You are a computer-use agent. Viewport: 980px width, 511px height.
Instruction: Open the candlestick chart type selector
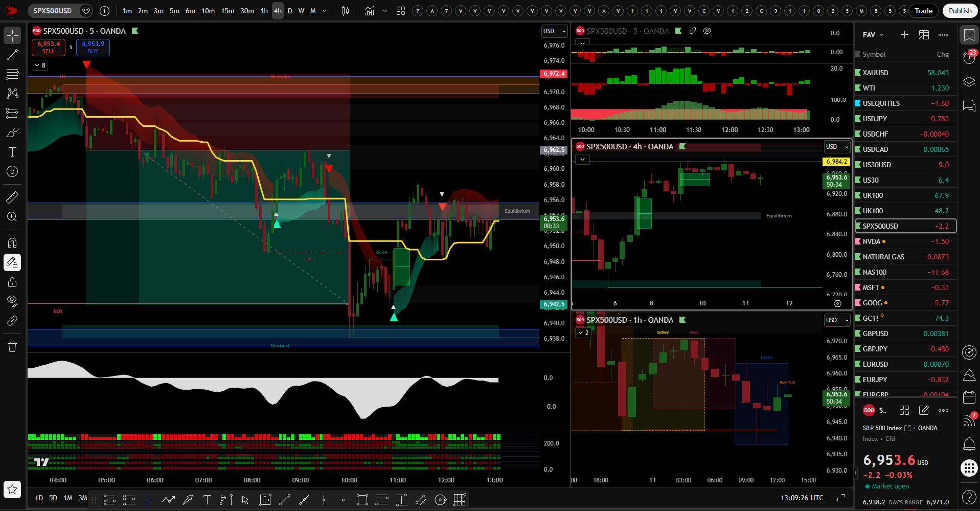point(346,11)
